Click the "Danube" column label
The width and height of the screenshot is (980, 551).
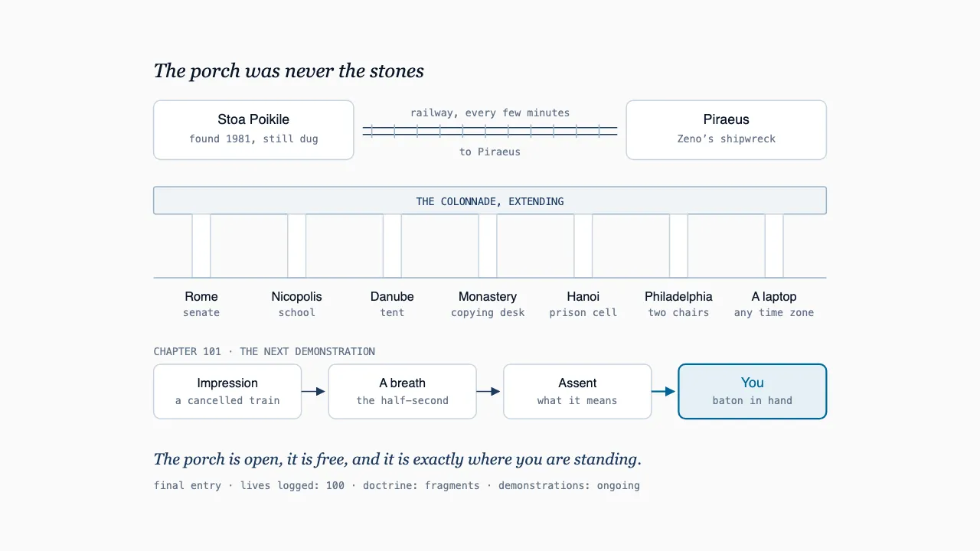point(392,296)
